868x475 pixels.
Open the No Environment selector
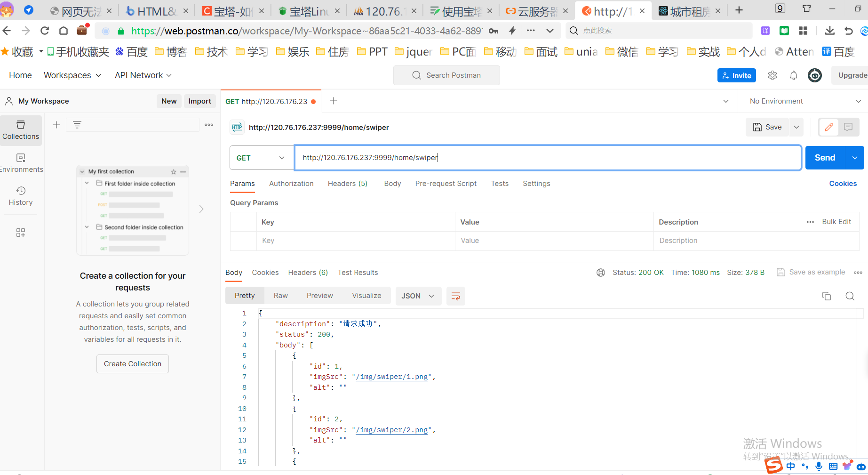(x=804, y=101)
